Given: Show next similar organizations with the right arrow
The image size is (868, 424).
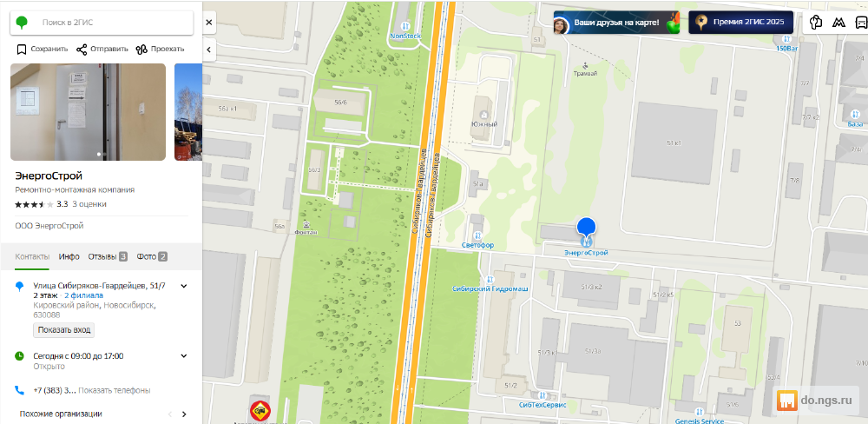Looking at the screenshot, I should click(184, 414).
